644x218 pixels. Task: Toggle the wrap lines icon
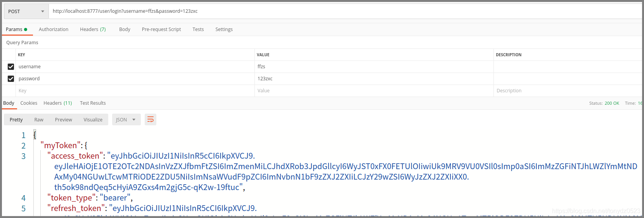pyautogui.click(x=151, y=120)
